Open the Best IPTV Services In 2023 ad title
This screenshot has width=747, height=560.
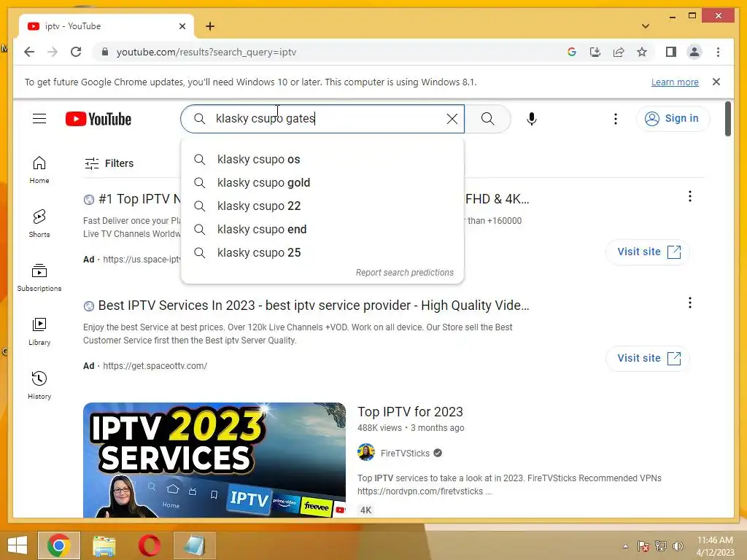click(314, 306)
